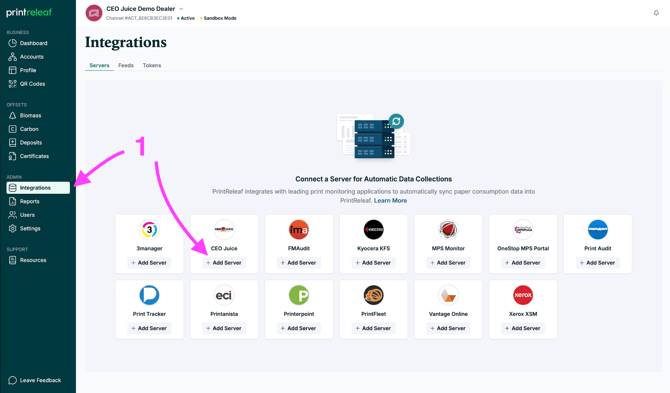Switch to the Feeds tab
This screenshot has width=670, height=393.
tap(126, 65)
